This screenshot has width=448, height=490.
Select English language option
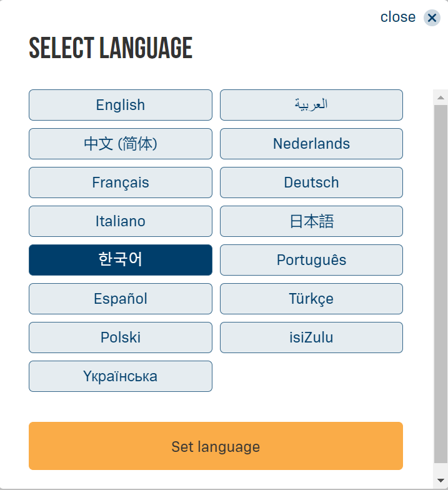point(121,105)
